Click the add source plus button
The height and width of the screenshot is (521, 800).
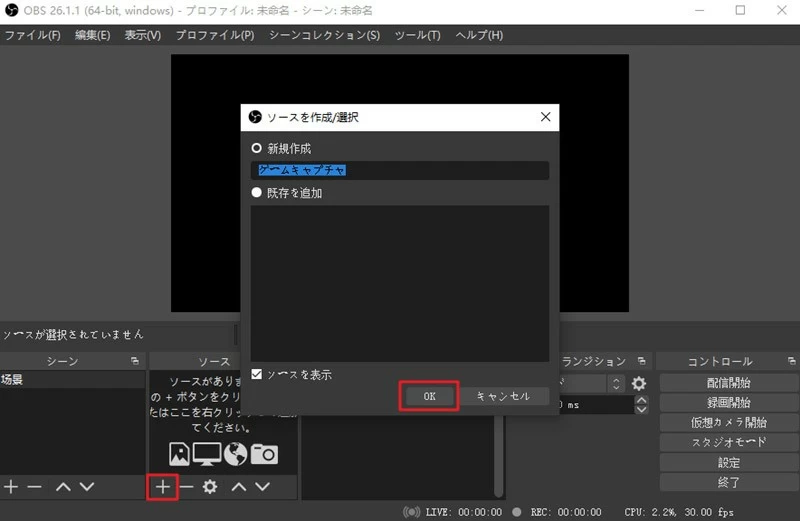[162, 487]
